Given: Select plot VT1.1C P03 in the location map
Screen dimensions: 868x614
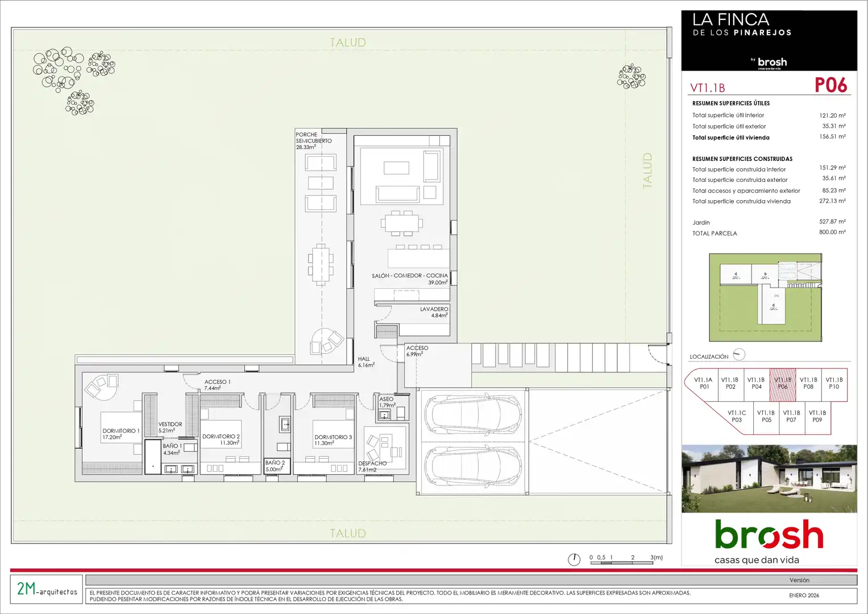Looking at the screenshot, I should point(737,417).
